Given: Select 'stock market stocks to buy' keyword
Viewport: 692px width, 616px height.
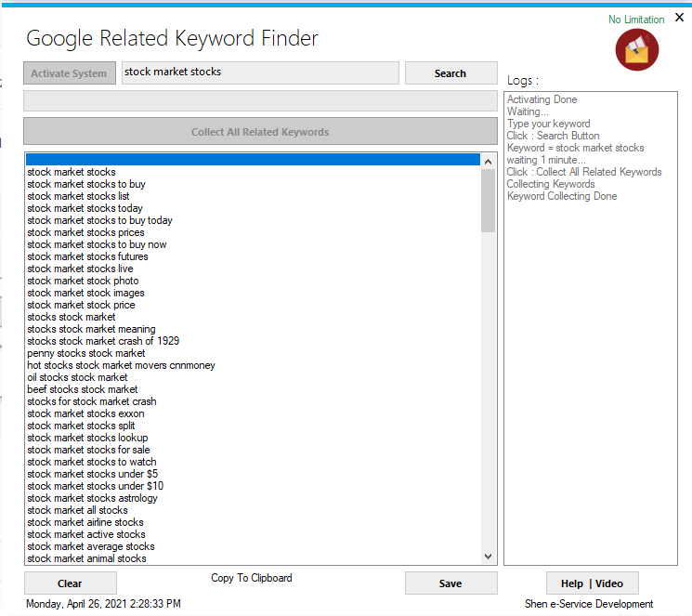Looking at the screenshot, I should [86, 184].
